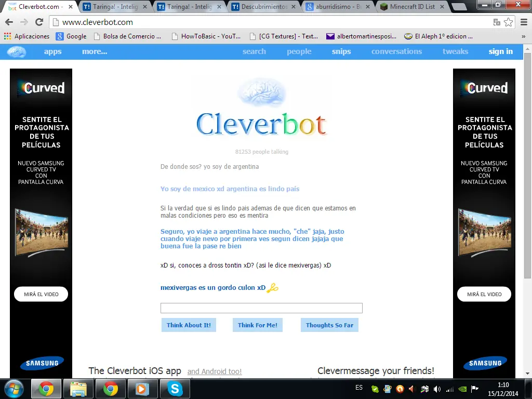532x399 pixels.
Task: Open the Aplicaciones apps bookmark
Action: point(27,36)
